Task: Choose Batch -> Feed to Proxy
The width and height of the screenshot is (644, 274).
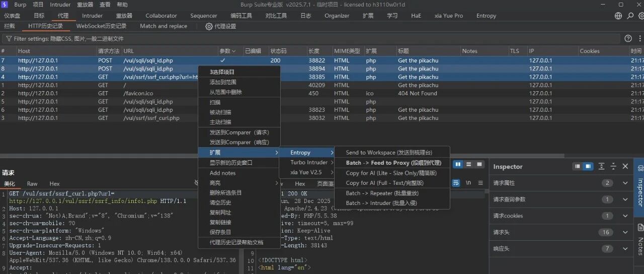Action: pos(392,163)
